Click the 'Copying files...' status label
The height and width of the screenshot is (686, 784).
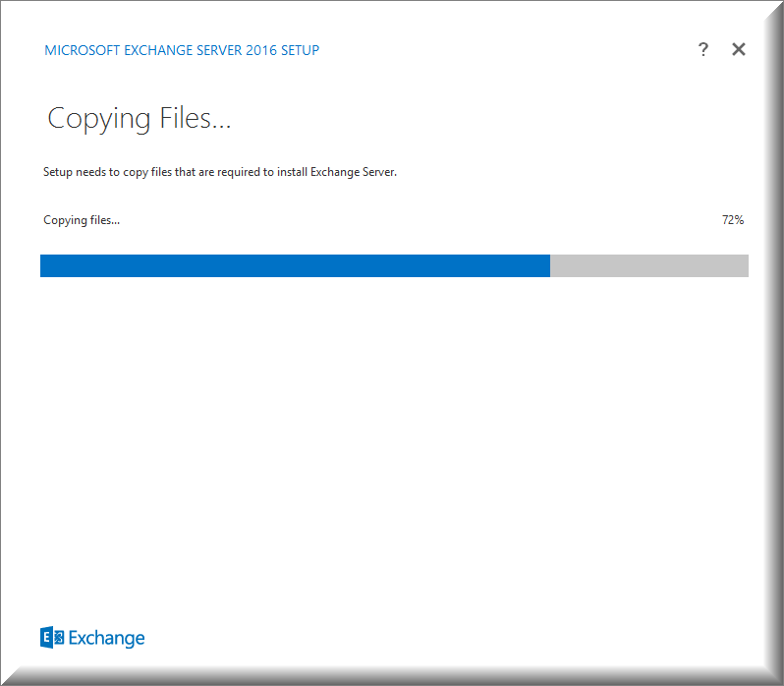[x=82, y=220]
